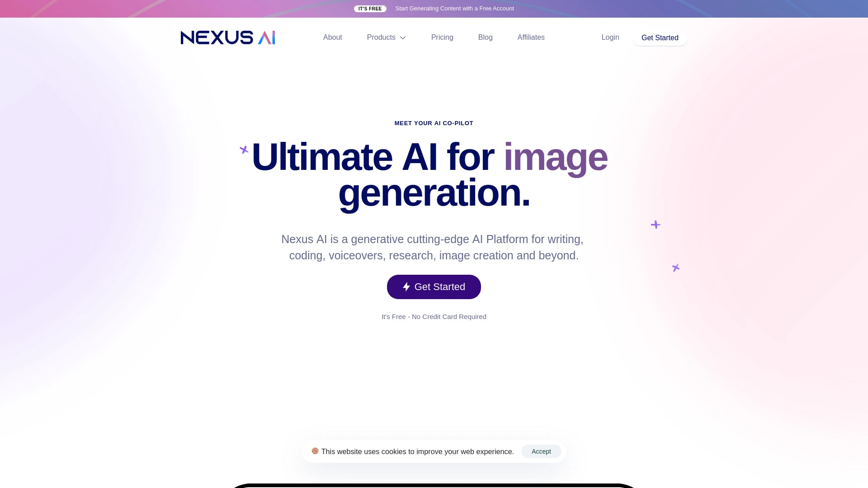The width and height of the screenshot is (868, 488).
Task: Click the Blog navigation tab
Action: coord(485,37)
